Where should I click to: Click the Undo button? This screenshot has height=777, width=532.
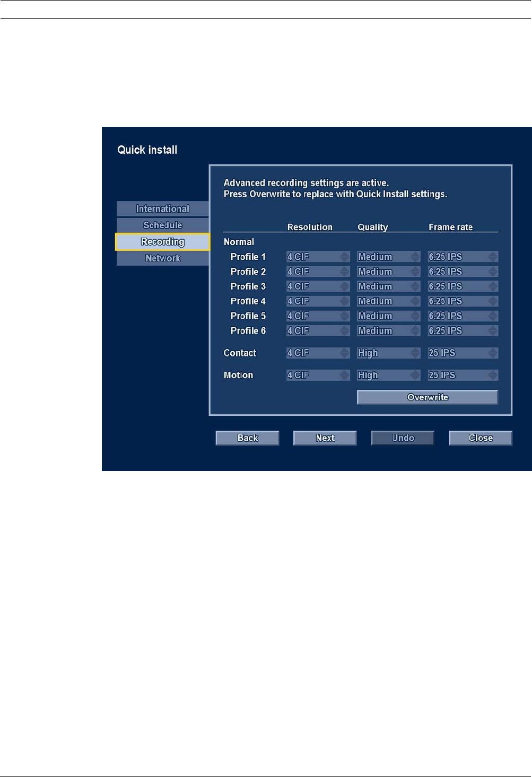click(x=403, y=438)
